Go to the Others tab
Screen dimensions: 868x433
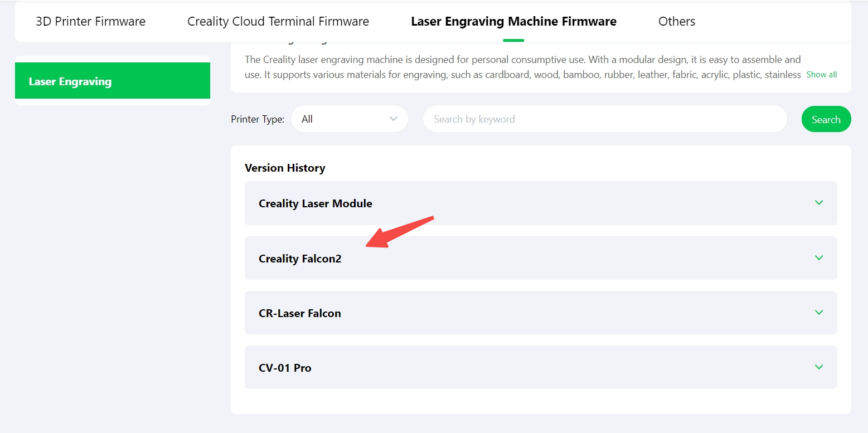[676, 22]
